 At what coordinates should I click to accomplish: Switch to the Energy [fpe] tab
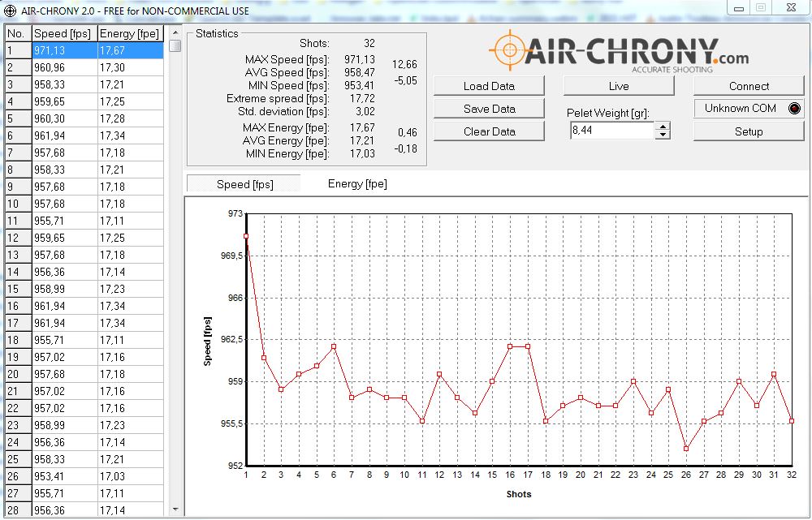(x=357, y=183)
